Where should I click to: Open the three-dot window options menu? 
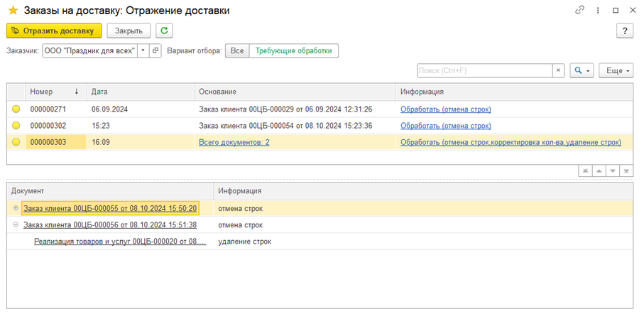tap(598, 11)
